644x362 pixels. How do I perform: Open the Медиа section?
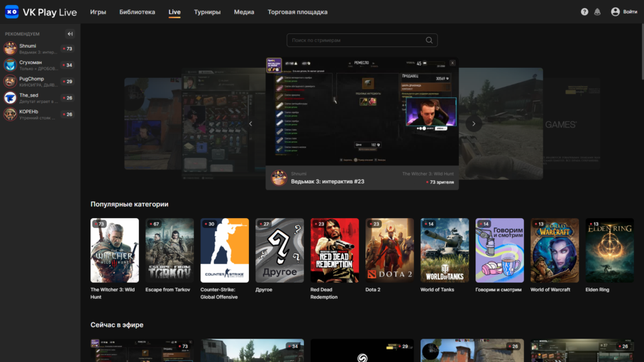pos(244,12)
